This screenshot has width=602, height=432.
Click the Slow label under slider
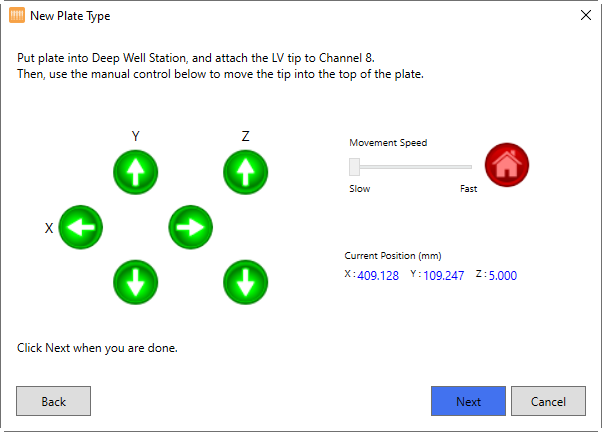click(x=359, y=188)
